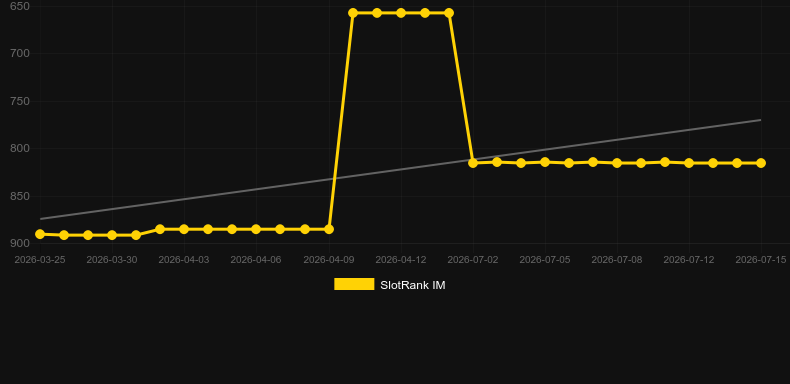Click the 2026-03-25 x-axis date label
The width and height of the screenshot is (790, 384).
pyautogui.click(x=40, y=260)
